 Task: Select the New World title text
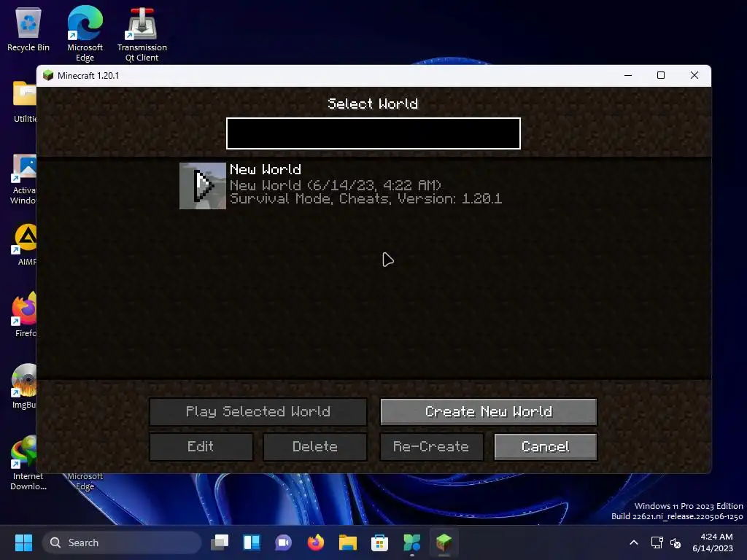[266, 169]
